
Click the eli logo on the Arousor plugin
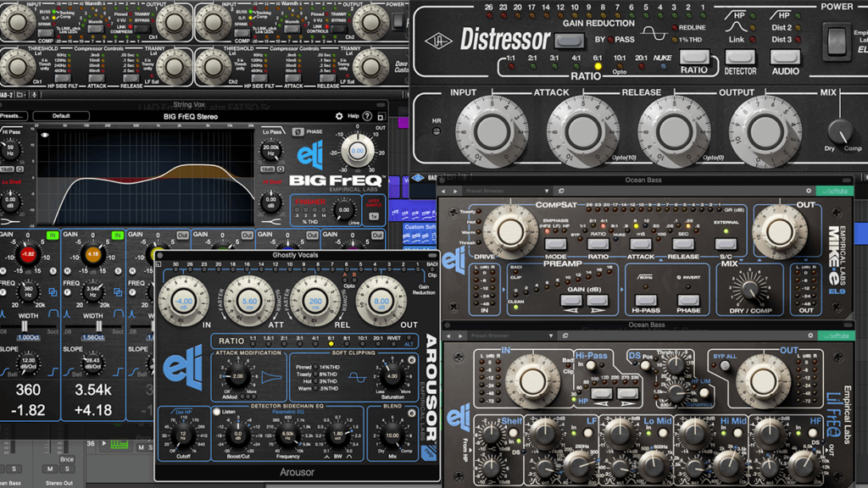[x=184, y=372]
